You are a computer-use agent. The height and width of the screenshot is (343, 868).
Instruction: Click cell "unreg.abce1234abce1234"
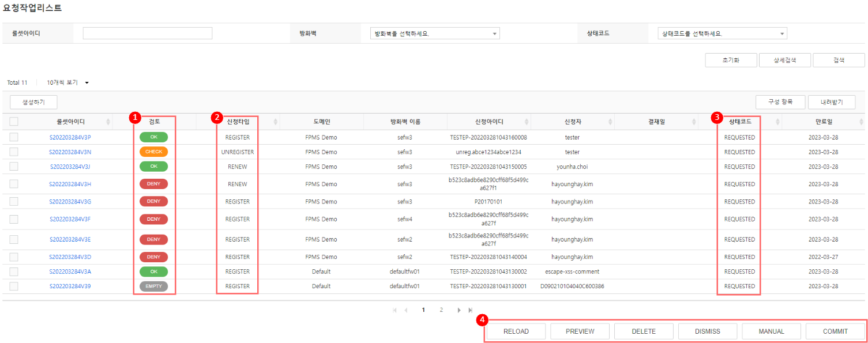tap(489, 152)
